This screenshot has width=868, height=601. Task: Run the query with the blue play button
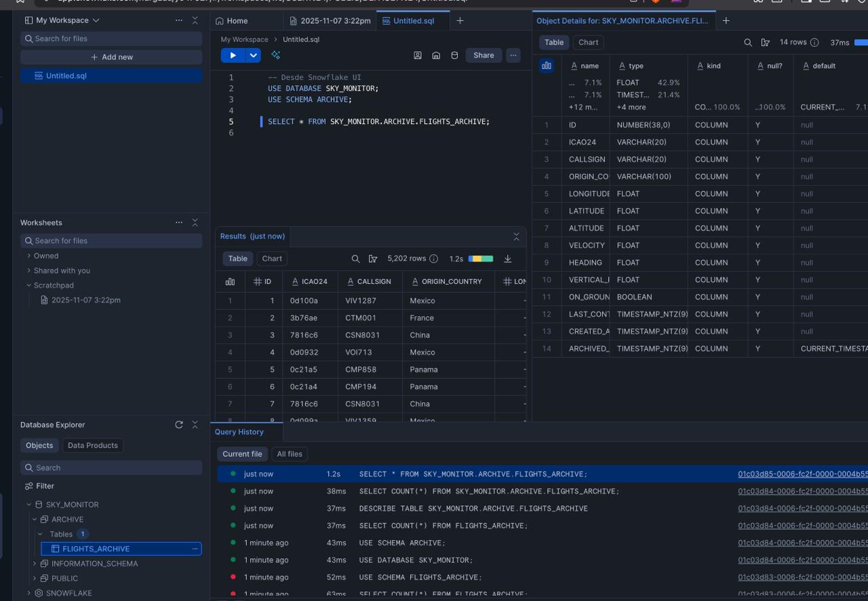pos(233,56)
